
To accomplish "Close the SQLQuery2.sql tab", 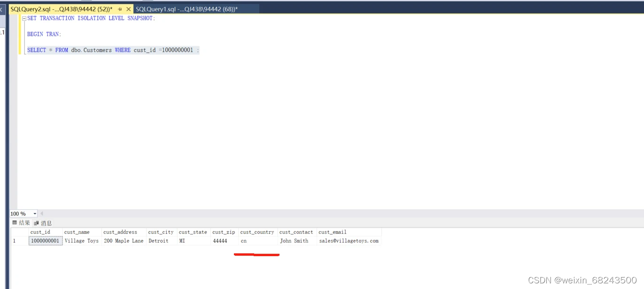I will [128, 9].
